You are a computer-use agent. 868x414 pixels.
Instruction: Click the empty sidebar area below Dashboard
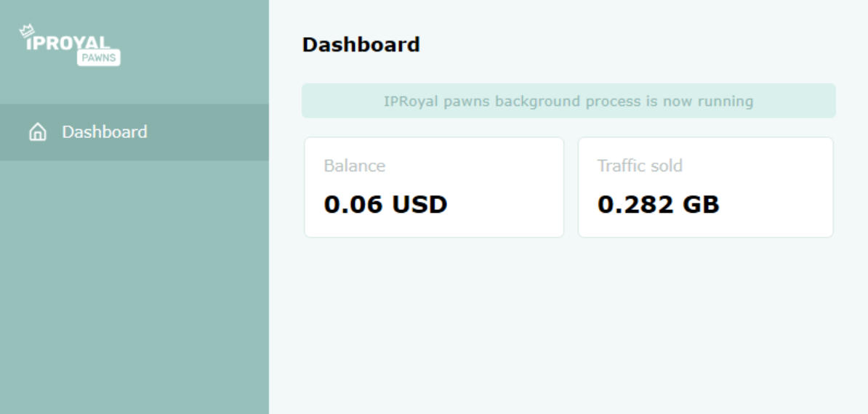click(134, 291)
